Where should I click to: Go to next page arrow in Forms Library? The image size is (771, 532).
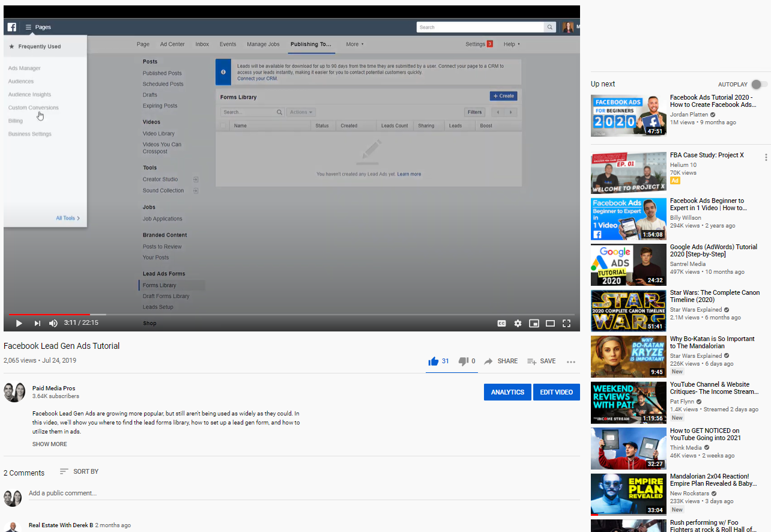[511, 112]
